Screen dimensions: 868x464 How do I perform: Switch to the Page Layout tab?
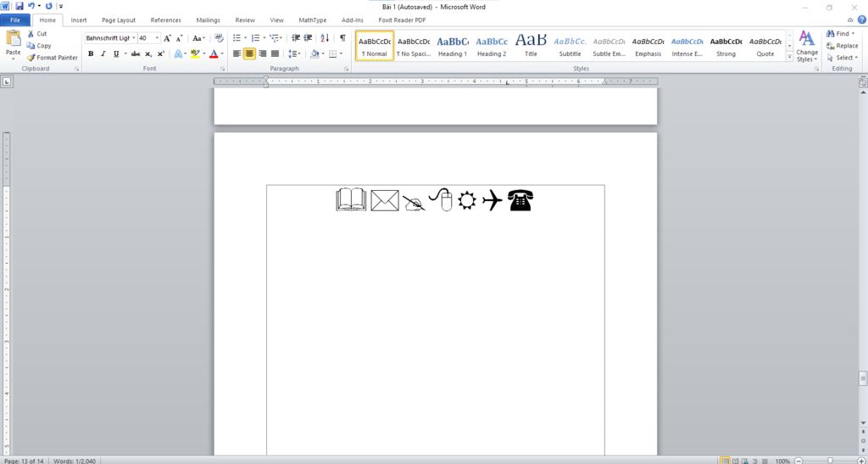(x=119, y=20)
